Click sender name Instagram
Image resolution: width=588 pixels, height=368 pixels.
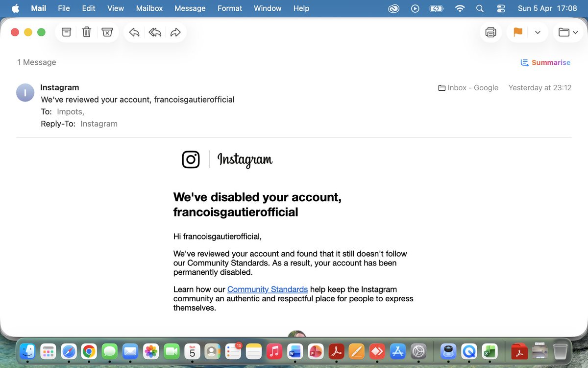click(x=59, y=87)
